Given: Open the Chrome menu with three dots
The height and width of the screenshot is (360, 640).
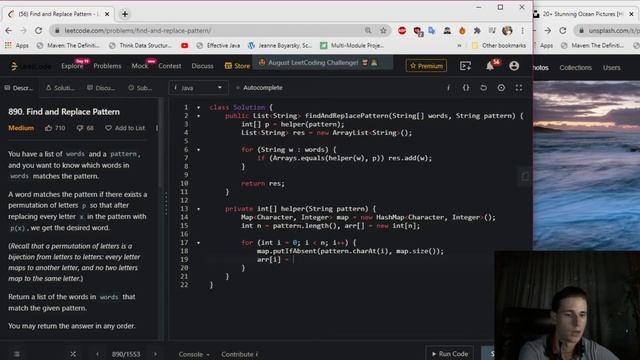Looking at the screenshot, I should coord(522,31).
